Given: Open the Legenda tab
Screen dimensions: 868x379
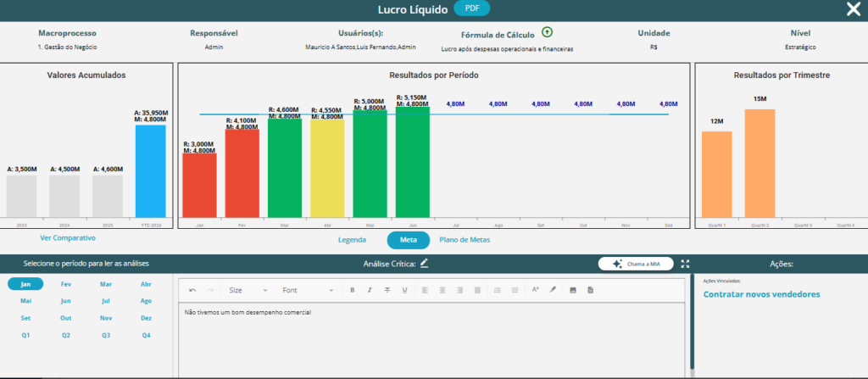Looking at the screenshot, I should [x=352, y=240].
